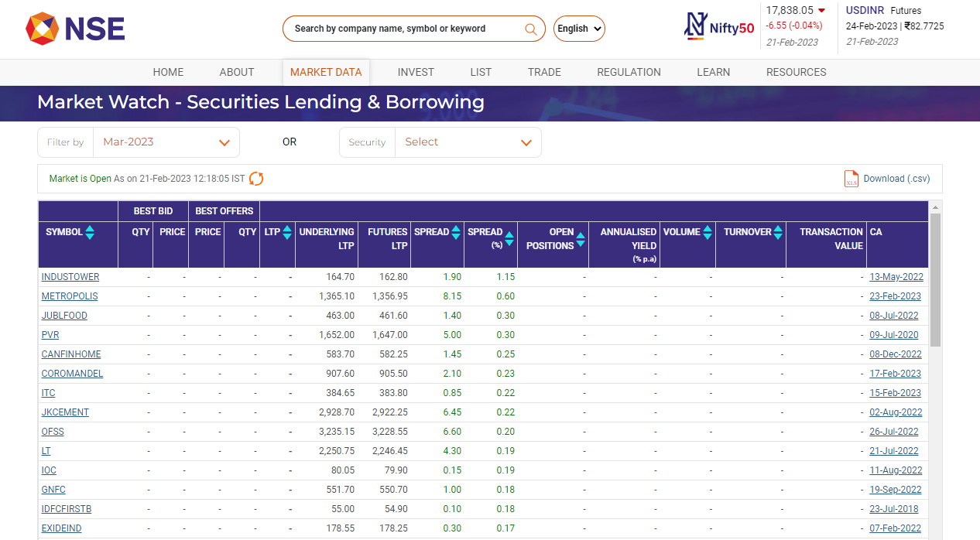Open the JKCEMENT symbol link
Viewport: 980px width, 540px height.
click(65, 412)
